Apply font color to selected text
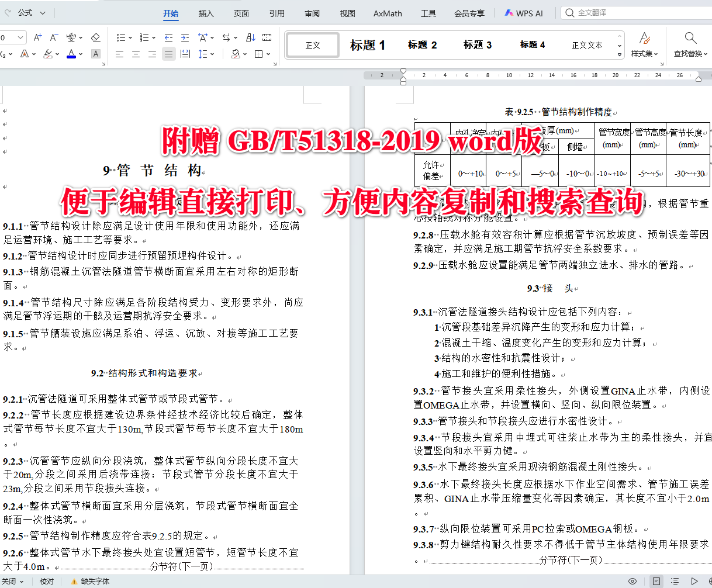This screenshot has height=588, width=712. [x=71, y=54]
